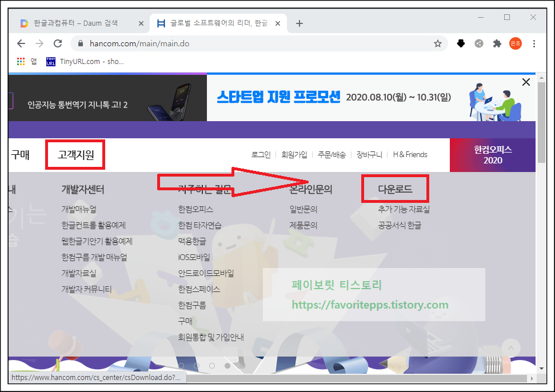Viewport: 555px width, 392px height.
Task: Open H & Friends link
Action: pos(410,155)
